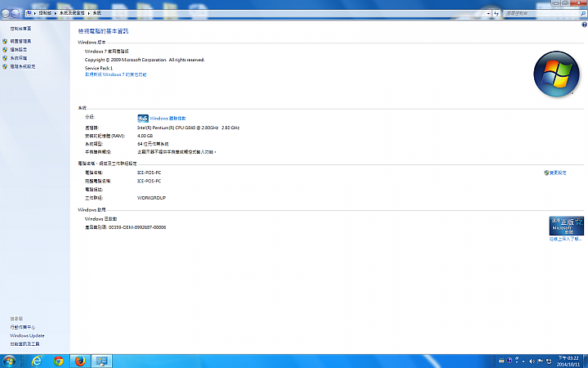588x368 pixels.
Task: Select the processor text Intel(R) Pentium(R) CPU G840
Action: 189,128
